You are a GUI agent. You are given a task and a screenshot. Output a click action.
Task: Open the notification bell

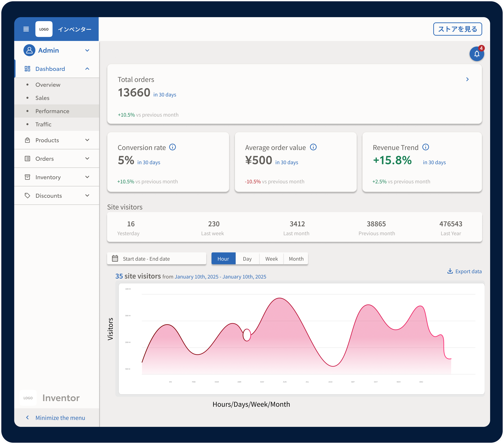click(x=476, y=54)
